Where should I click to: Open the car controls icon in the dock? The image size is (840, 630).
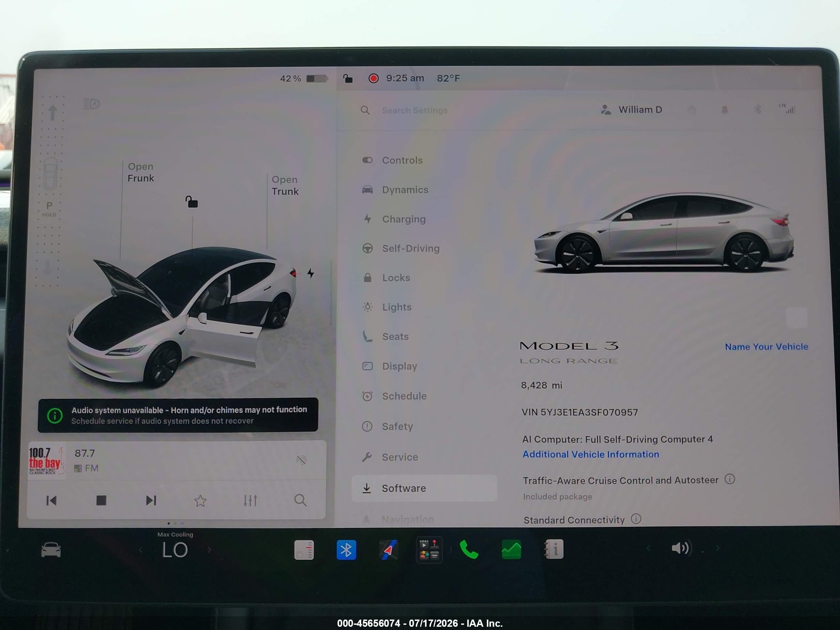click(x=51, y=550)
